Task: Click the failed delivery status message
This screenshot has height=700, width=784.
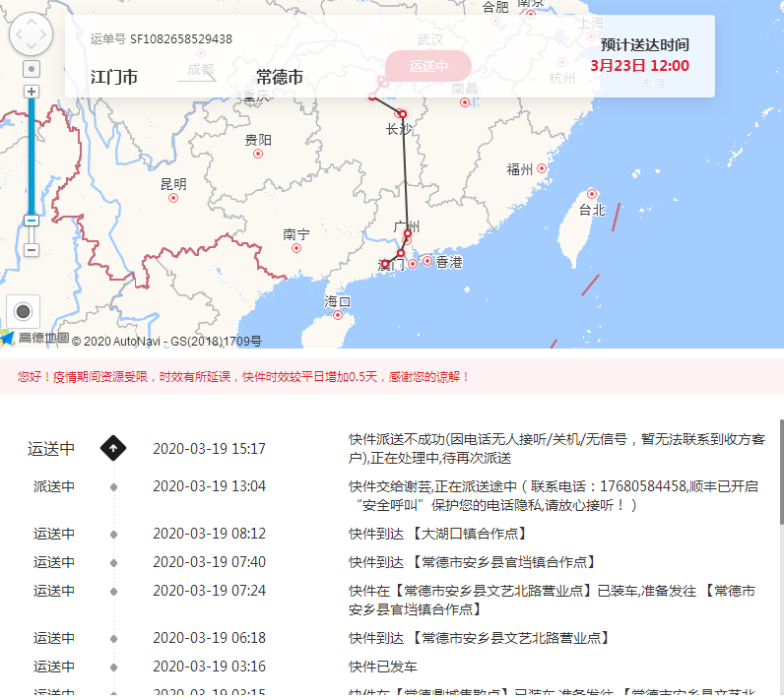Action: point(556,449)
